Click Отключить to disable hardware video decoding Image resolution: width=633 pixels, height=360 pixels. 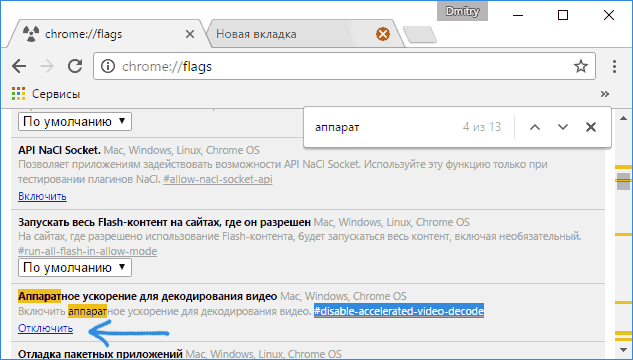(46, 328)
